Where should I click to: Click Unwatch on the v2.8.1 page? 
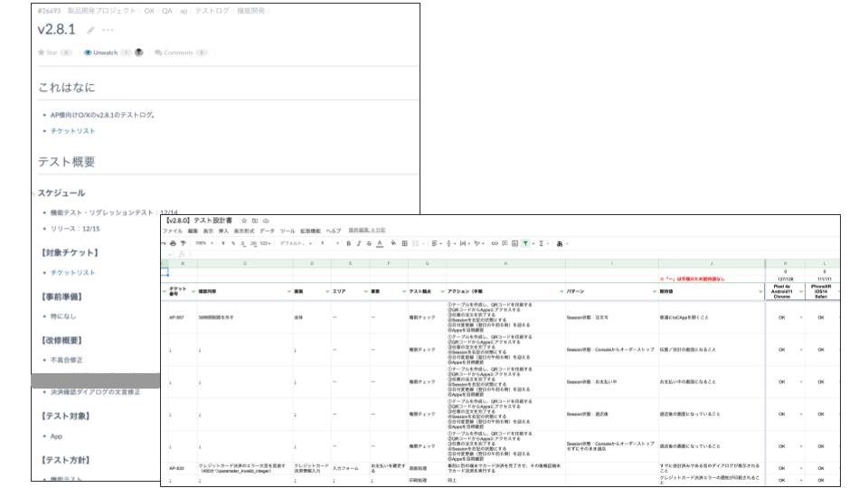[x=100, y=52]
